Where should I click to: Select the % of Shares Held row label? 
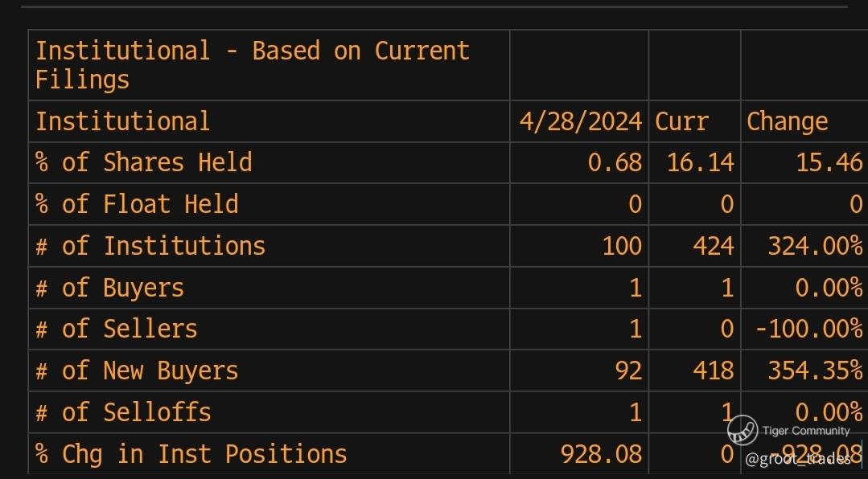[144, 162]
